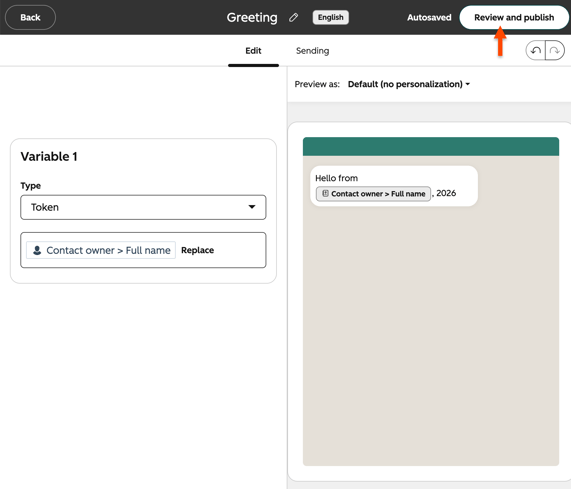Click the Contact owner token in the preview
This screenshot has width=571, height=489.
tap(373, 194)
